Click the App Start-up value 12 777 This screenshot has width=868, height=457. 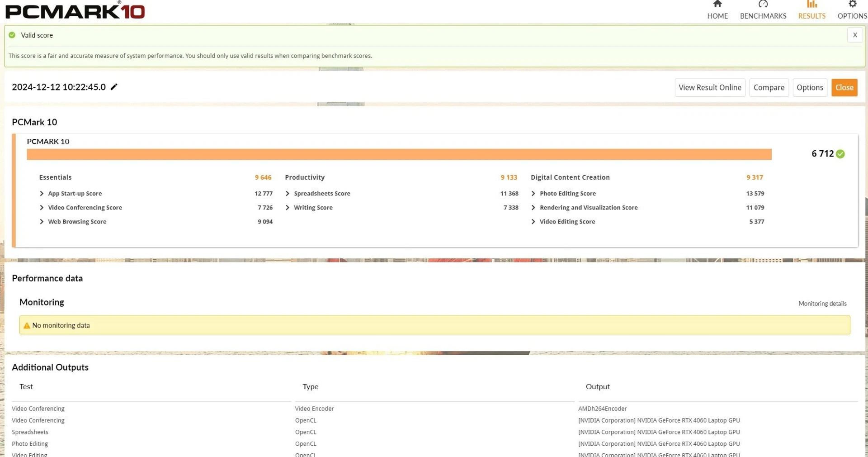[264, 194]
